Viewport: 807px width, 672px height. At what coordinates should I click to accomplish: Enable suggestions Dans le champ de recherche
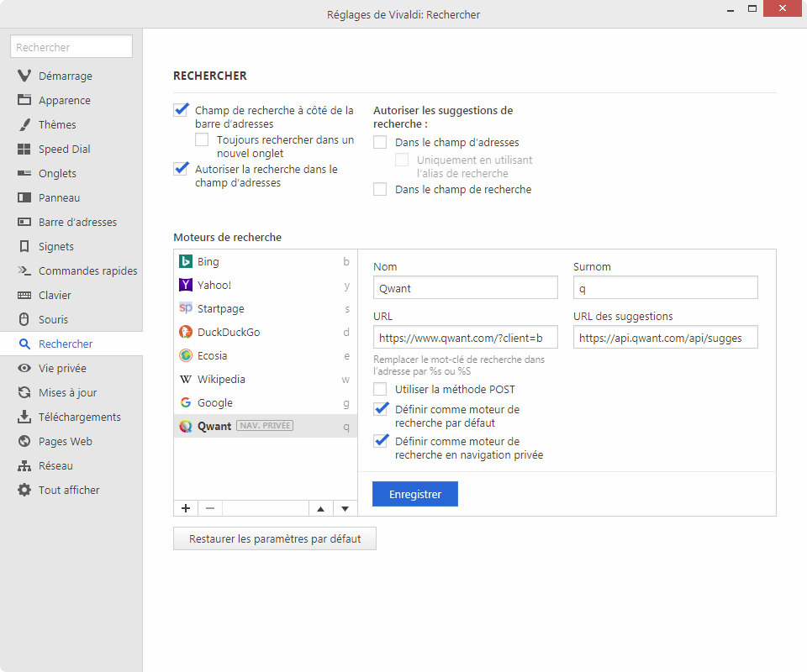coord(380,189)
